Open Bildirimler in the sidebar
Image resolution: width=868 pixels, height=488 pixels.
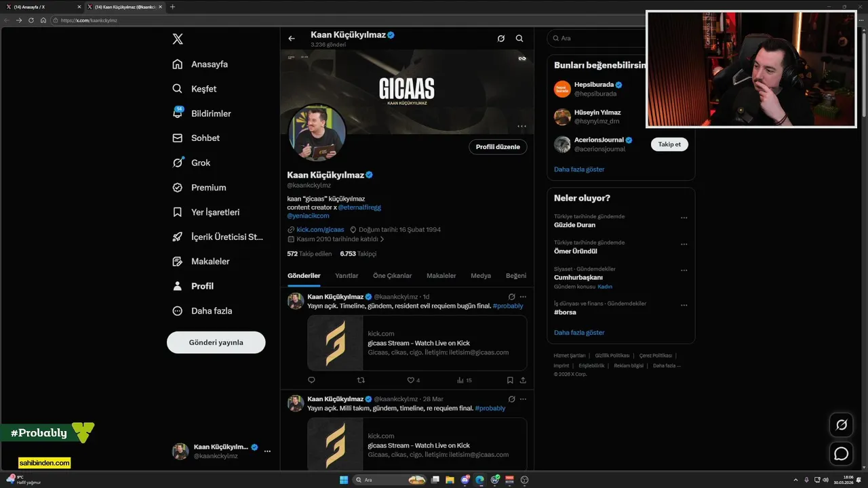(201, 114)
